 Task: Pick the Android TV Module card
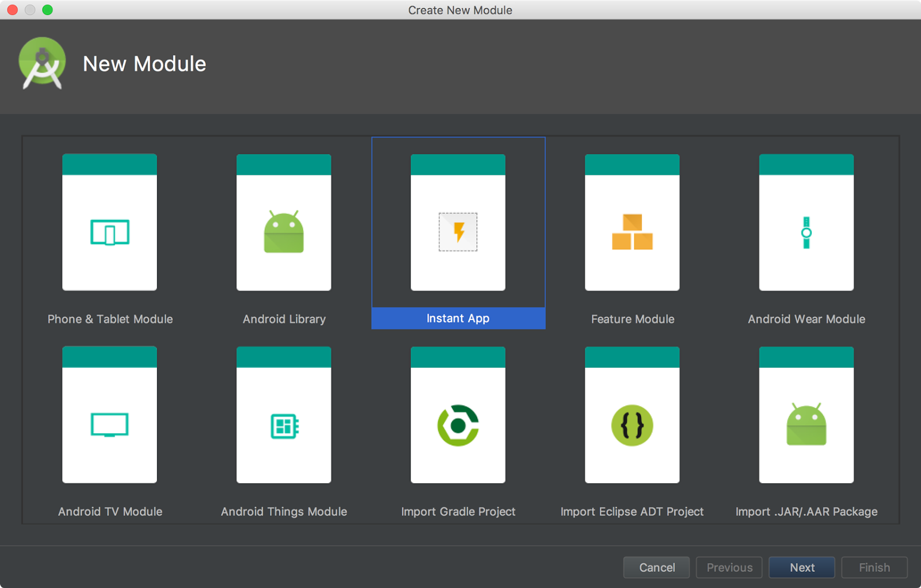pos(109,414)
